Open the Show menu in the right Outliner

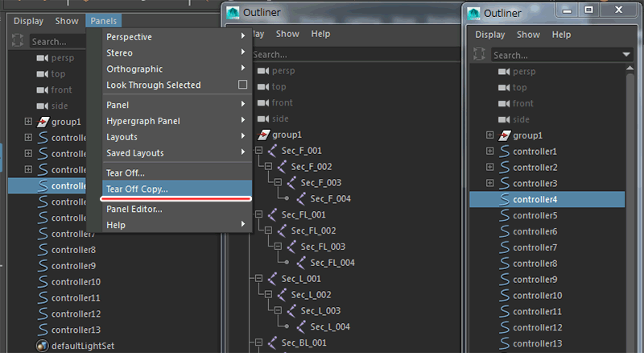pos(528,35)
